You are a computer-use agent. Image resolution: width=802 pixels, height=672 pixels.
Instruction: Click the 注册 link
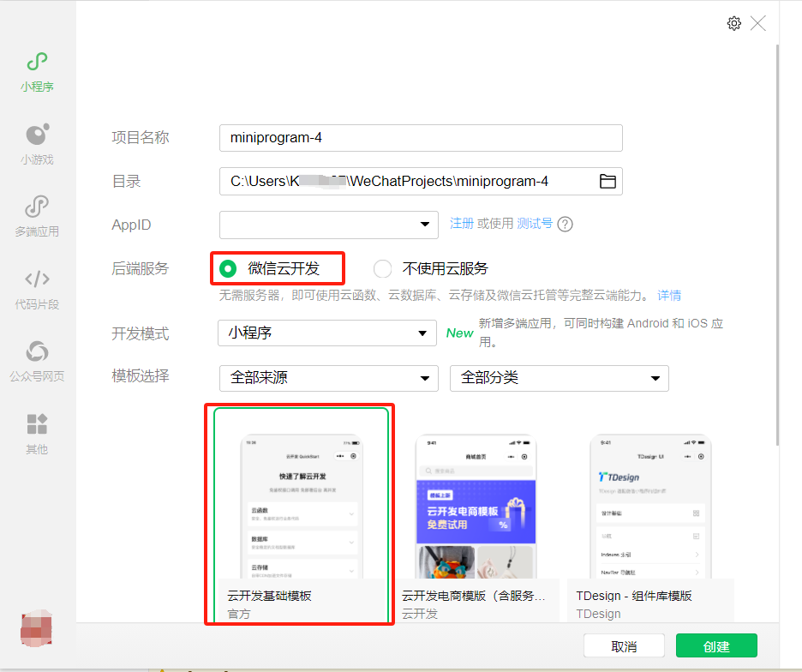(461, 224)
